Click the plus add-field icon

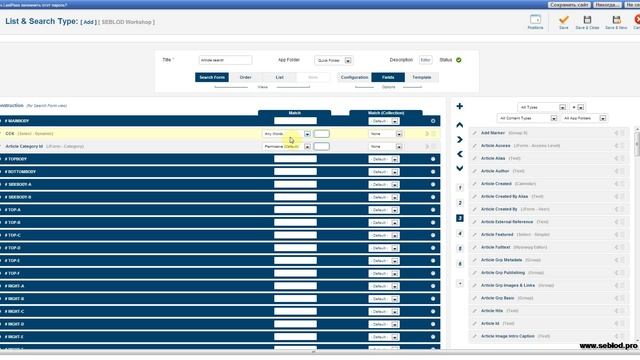click(460, 106)
